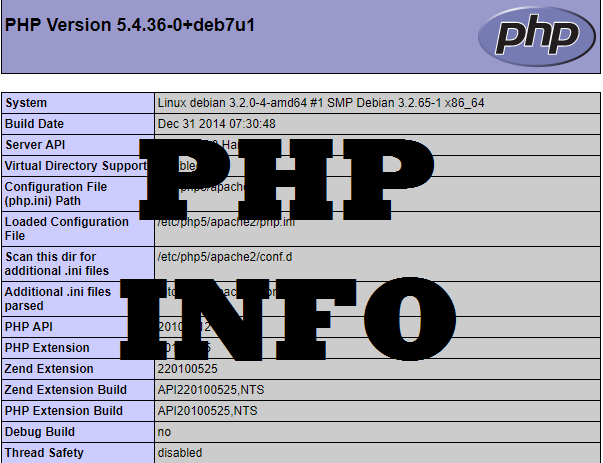Select the /etc/php5/apache2/php.ini value

pos(226,222)
